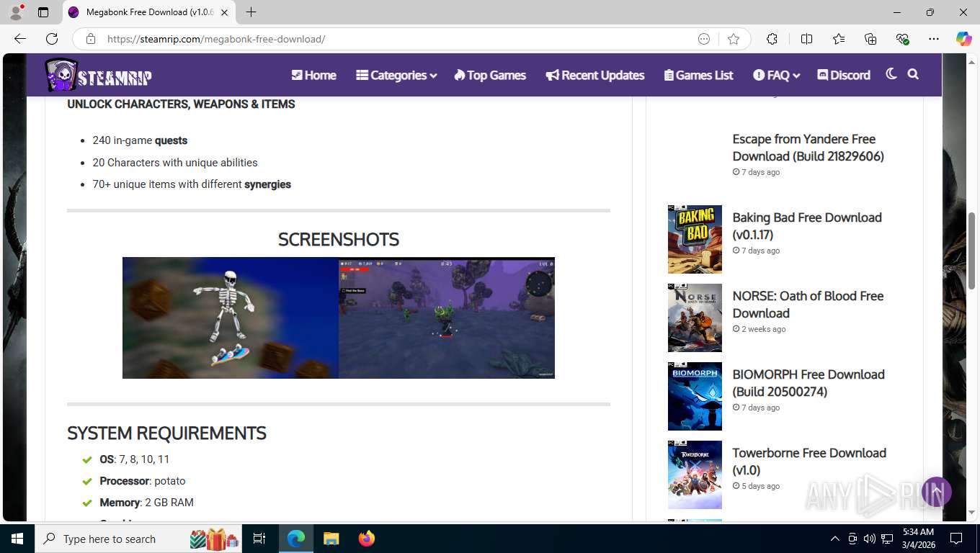
Task: Open the skeleton skateboard screenshot
Action: [231, 318]
